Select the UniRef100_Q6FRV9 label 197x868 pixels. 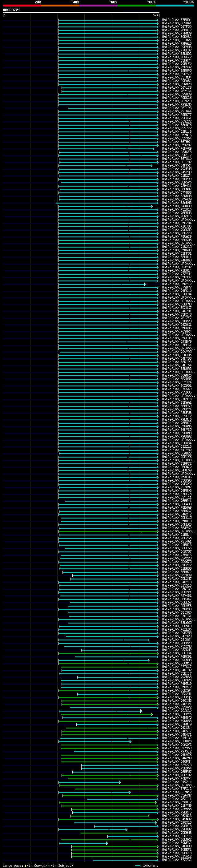[x=176, y=643]
